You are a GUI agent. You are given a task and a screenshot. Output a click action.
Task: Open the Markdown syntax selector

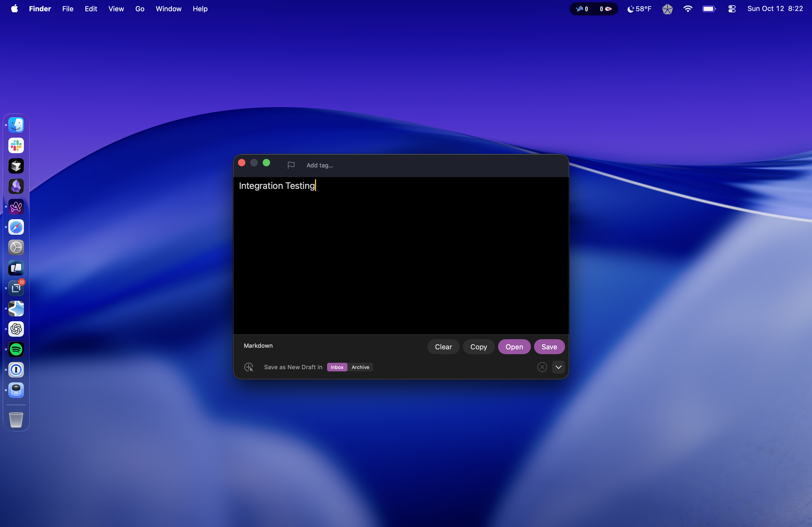click(x=258, y=346)
